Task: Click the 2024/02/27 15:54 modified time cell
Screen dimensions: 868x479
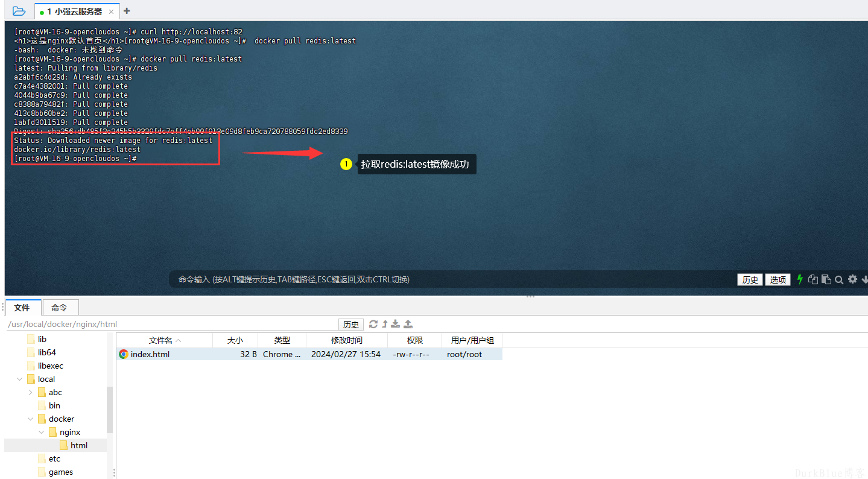Action: 346,354
